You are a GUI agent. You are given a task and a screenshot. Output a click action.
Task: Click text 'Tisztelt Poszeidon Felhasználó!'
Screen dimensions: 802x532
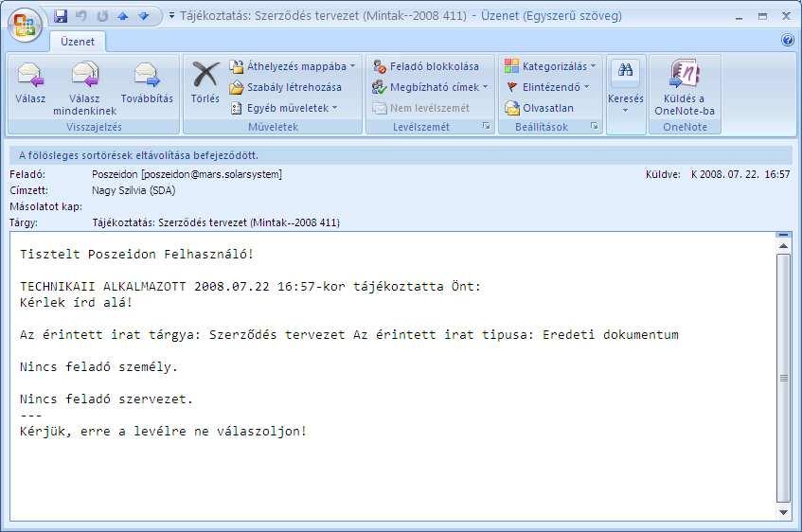136,255
